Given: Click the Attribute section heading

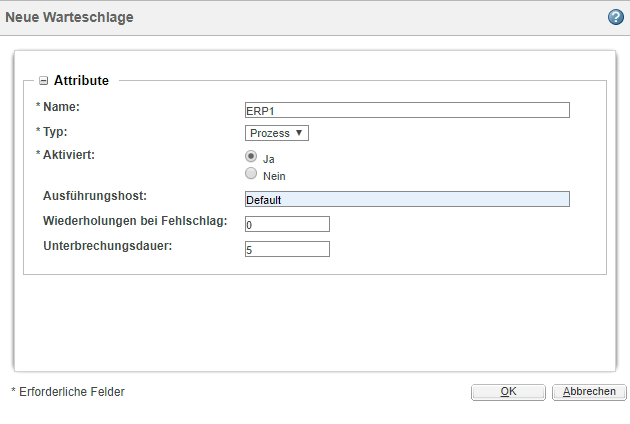Looking at the screenshot, I should [x=81, y=81].
